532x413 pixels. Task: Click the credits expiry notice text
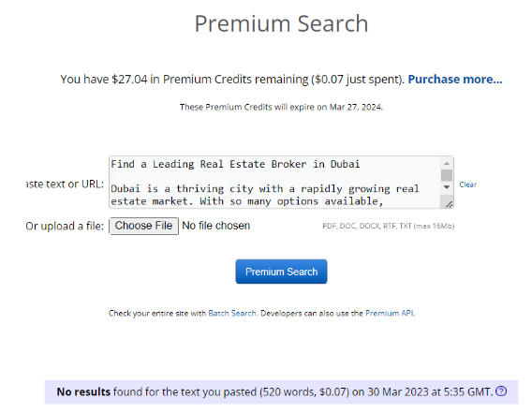tap(281, 107)
